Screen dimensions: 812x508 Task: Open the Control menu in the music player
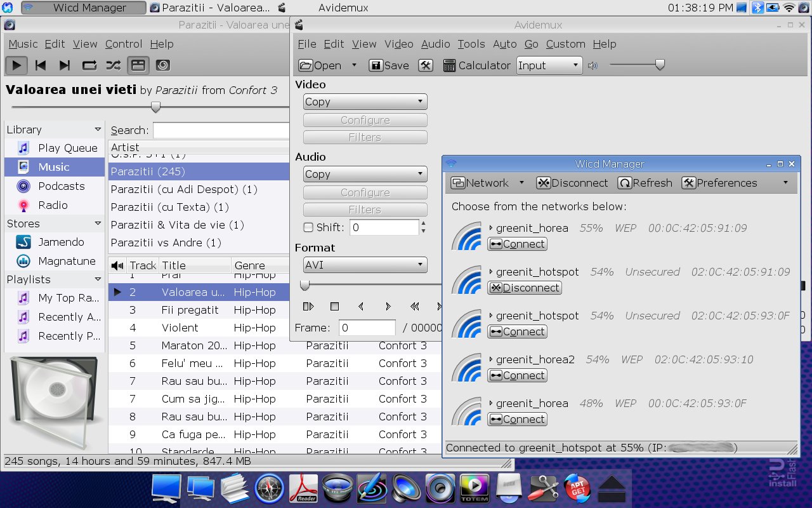click(x=124, y=44)
